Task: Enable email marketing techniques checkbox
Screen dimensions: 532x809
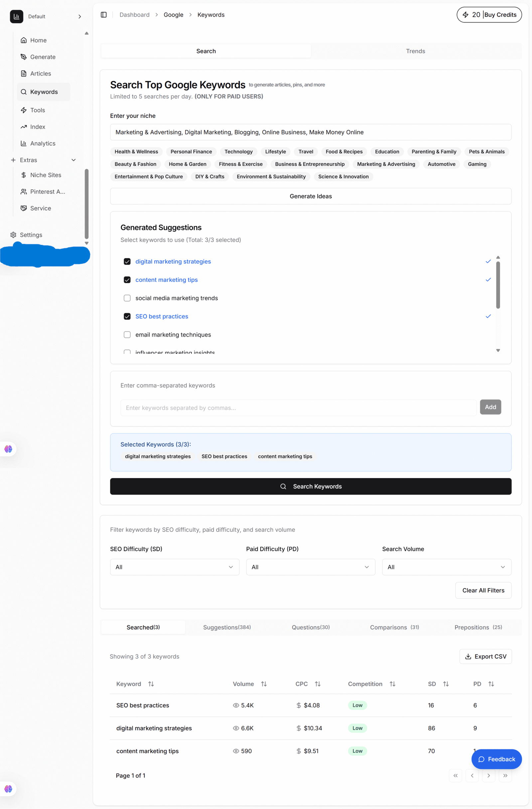Action: tap(127, 335)
